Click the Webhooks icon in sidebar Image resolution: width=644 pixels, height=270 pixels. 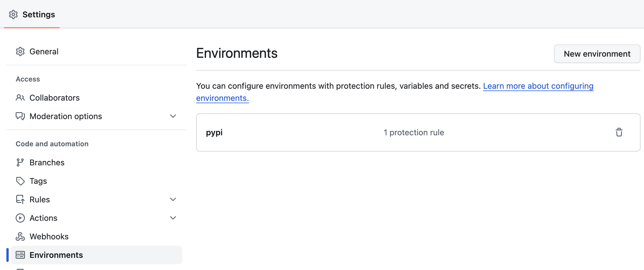(x=20, y=236)
